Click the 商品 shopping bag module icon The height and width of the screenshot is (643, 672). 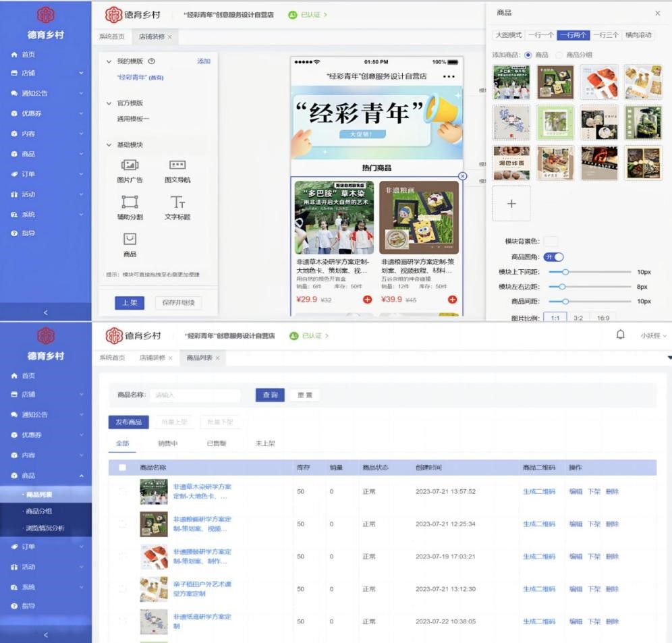click(x=130, y=239)
